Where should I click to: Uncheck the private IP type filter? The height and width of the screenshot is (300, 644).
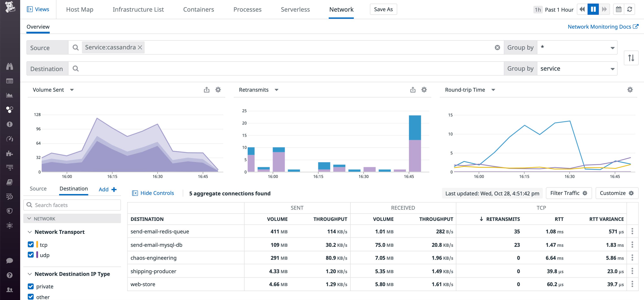click(x=30, y=286)
